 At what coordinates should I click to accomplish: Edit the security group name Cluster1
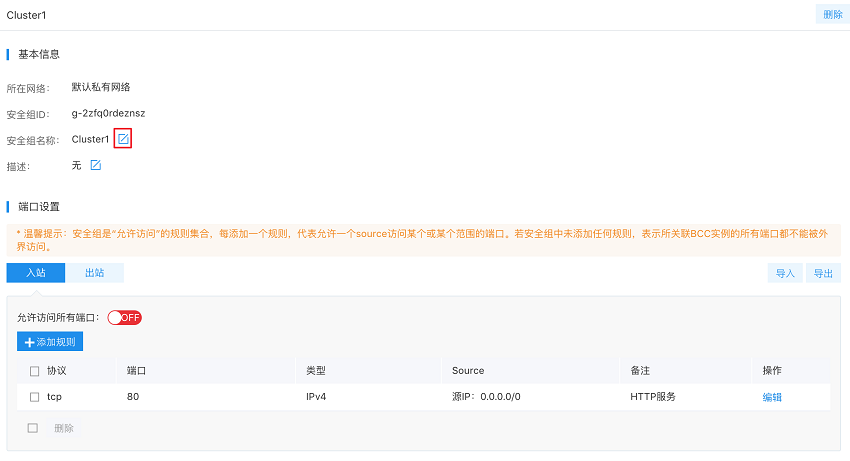coord(123,139)
